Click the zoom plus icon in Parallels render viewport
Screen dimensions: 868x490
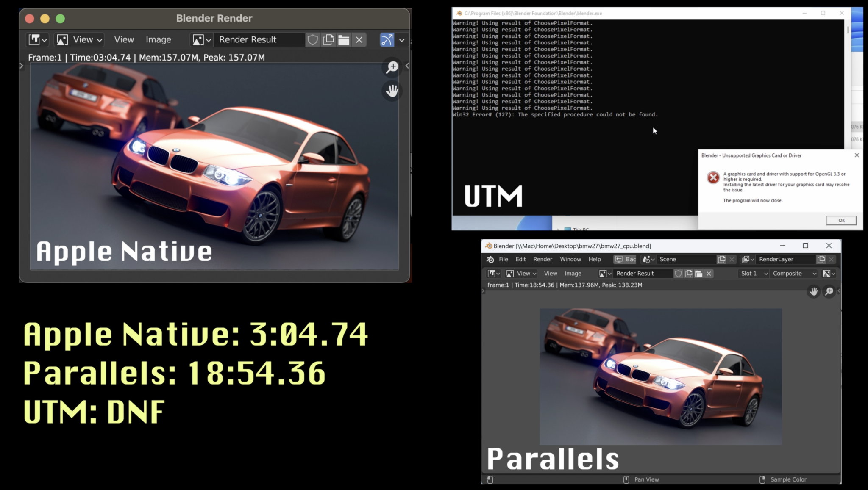[829, 291]
